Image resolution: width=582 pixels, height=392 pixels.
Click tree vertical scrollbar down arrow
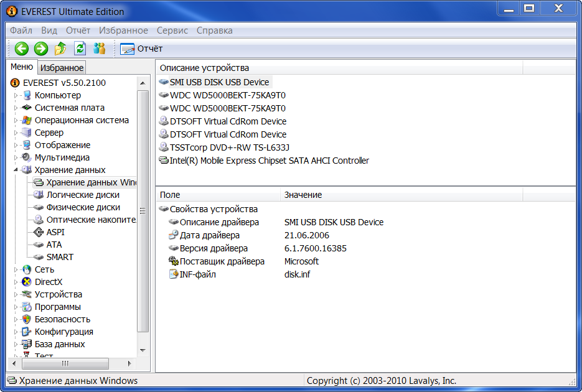coord(143,350)
